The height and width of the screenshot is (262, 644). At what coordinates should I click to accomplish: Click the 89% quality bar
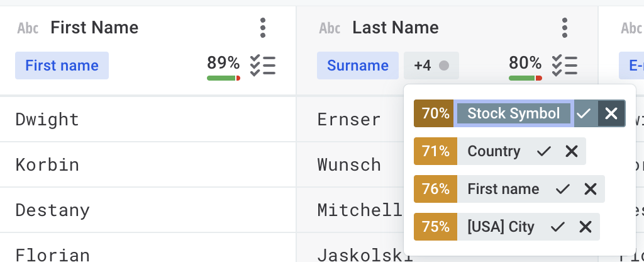223,77
